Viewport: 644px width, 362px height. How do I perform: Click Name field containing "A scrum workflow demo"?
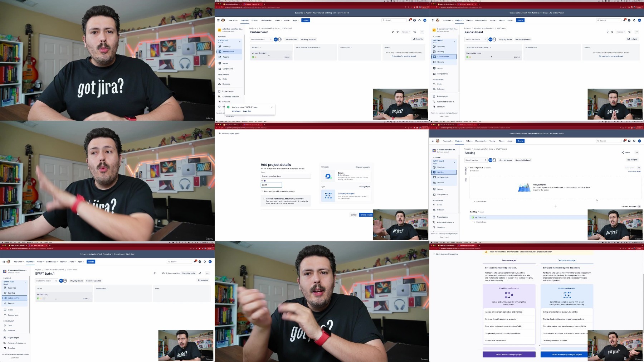[286, 176]
